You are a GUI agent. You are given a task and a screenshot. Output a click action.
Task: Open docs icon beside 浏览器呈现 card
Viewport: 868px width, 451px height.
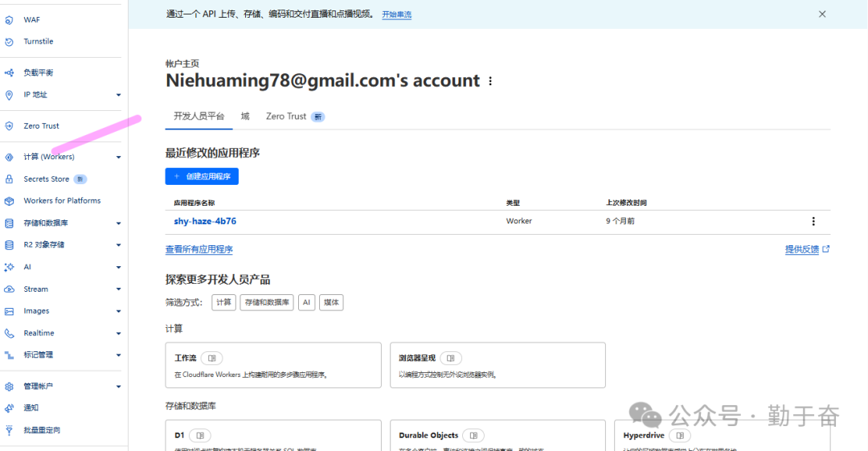click(451, 359)
